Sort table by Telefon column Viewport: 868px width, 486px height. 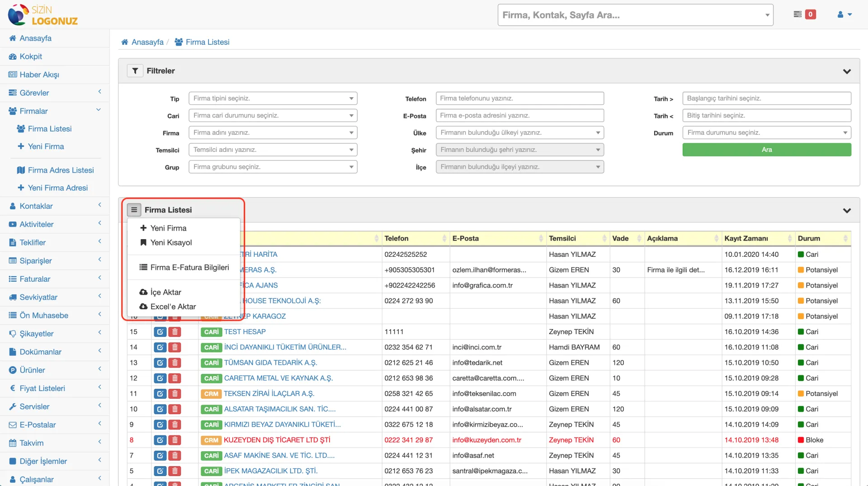pos(415,238)
